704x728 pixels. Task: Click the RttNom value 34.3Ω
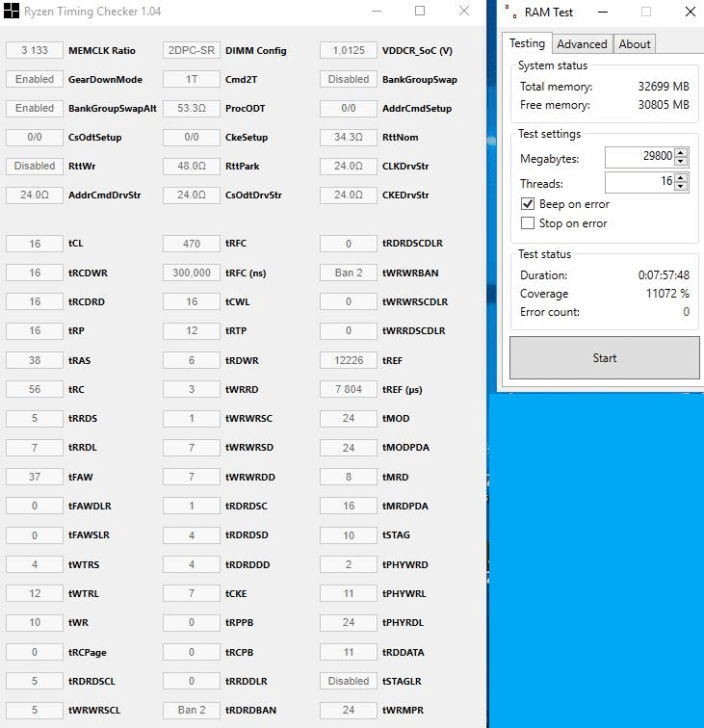pyautogui.click(x=349, y=137)
